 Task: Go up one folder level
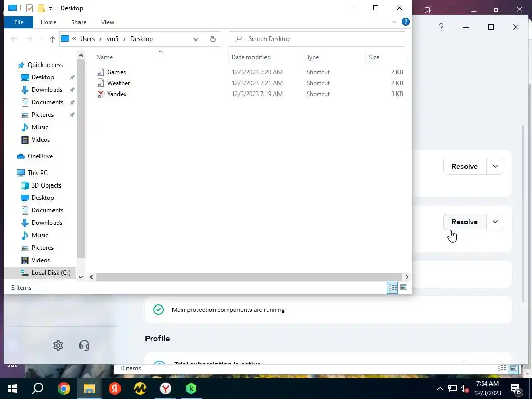coord(52,39)
